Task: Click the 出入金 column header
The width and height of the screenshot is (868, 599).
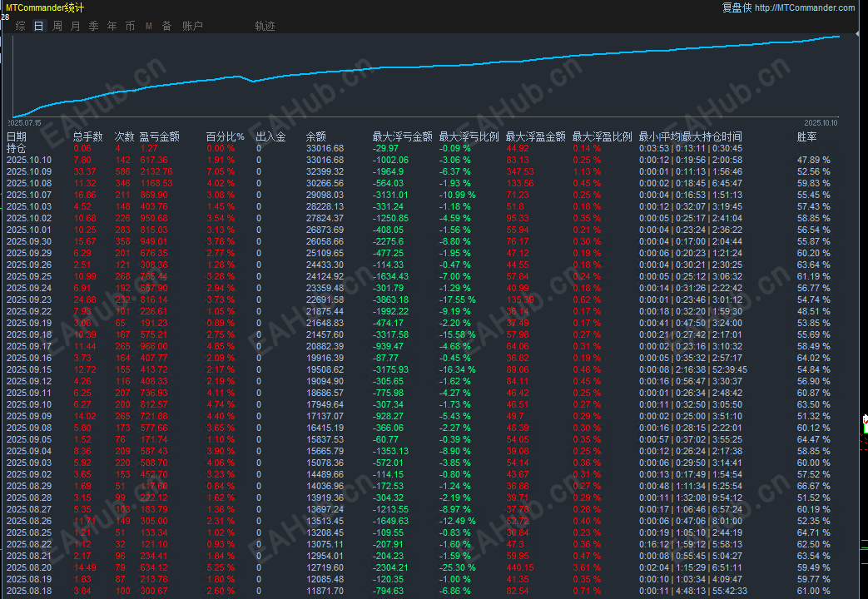Action: point(270,136)
